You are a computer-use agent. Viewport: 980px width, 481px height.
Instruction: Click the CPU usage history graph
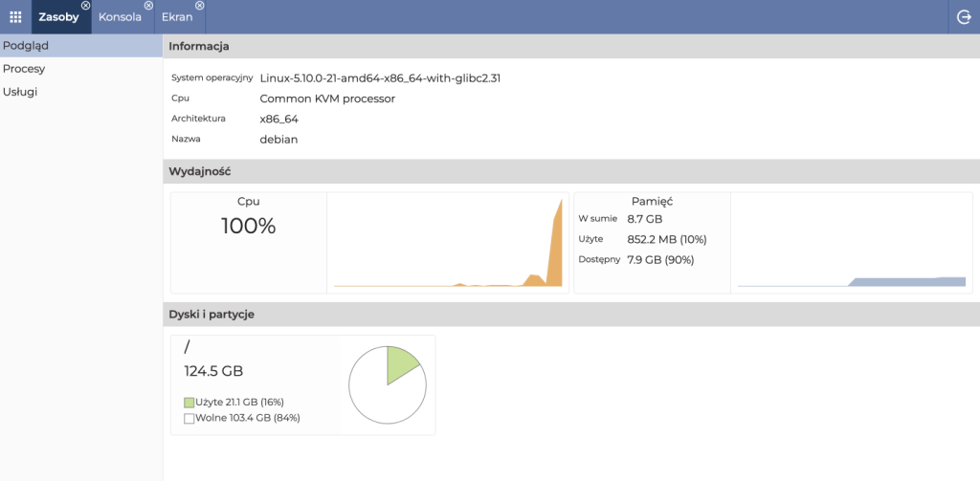447,242
